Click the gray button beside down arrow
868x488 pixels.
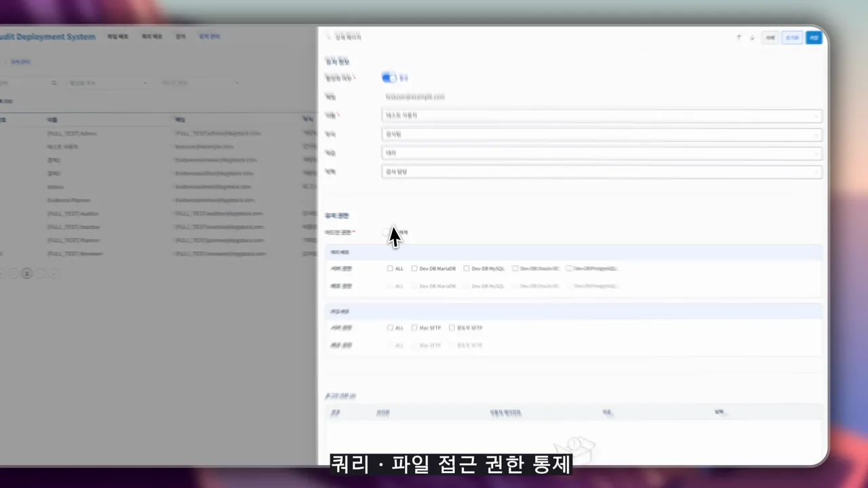pyautogui.click(x=770, y=38)
